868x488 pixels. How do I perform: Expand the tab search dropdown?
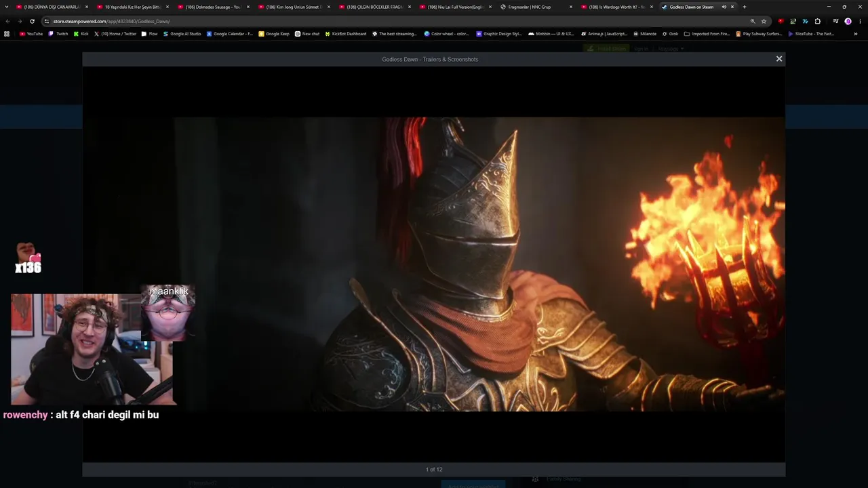(7, 7)
